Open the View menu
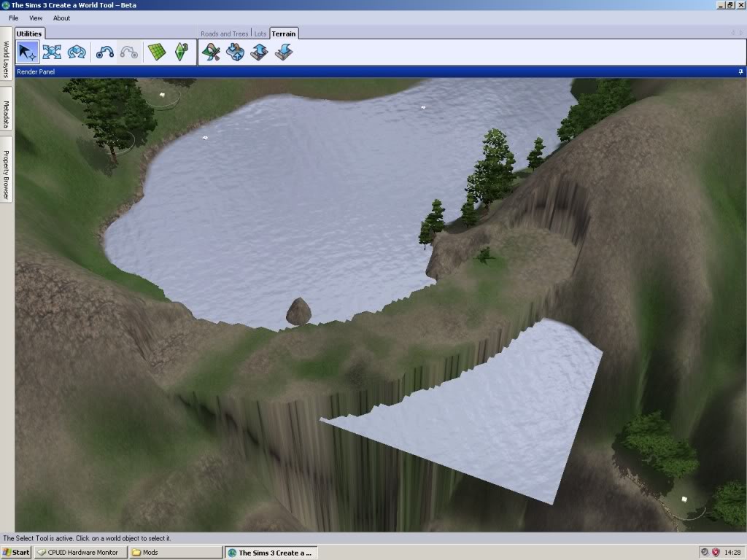Viewport: 747px width, 560px height. tap(36, 18)
